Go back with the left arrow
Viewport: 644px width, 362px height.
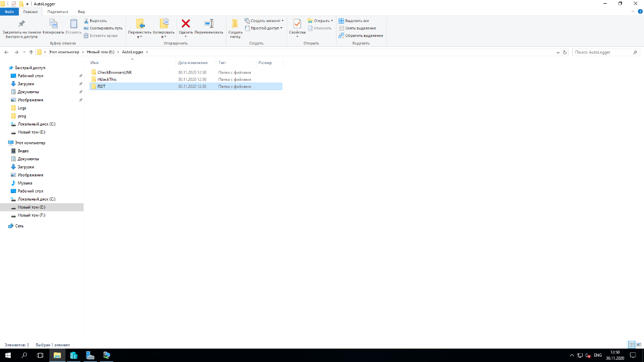[6, 52]
